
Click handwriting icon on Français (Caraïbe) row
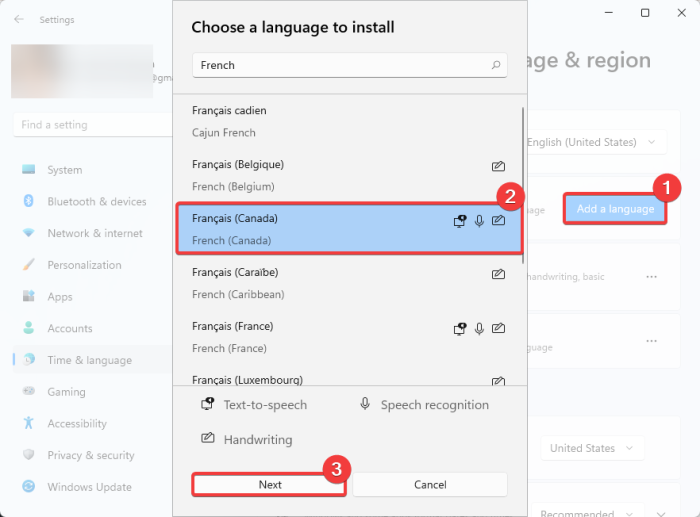tap(498, 273)
